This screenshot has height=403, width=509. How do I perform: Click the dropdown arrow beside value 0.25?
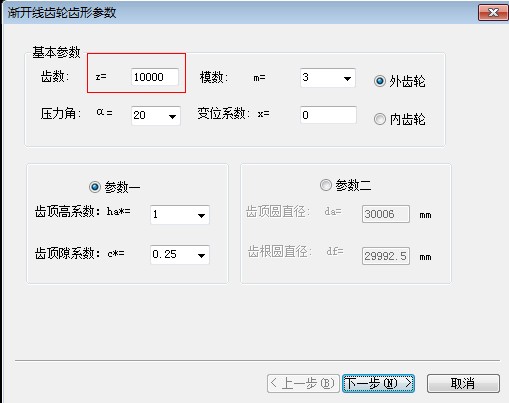pos(201,256)
